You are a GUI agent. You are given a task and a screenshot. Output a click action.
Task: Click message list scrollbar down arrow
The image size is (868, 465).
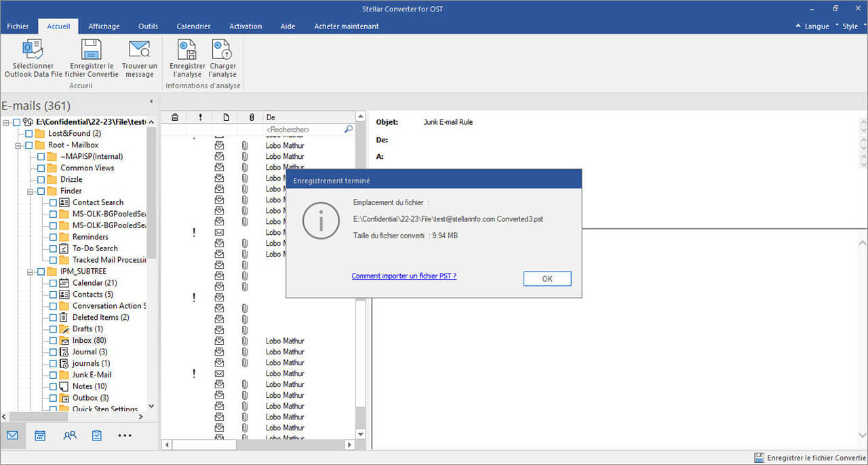pos(360,434)
